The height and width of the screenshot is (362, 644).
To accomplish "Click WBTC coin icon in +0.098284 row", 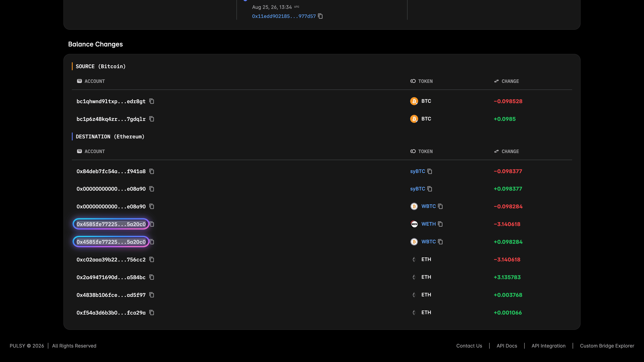I will [x=414, y=242].
